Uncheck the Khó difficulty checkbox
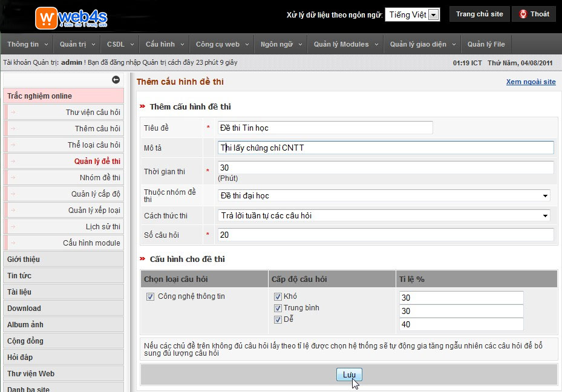The height and width of the screenshot is (392, 562). point(278,296)
